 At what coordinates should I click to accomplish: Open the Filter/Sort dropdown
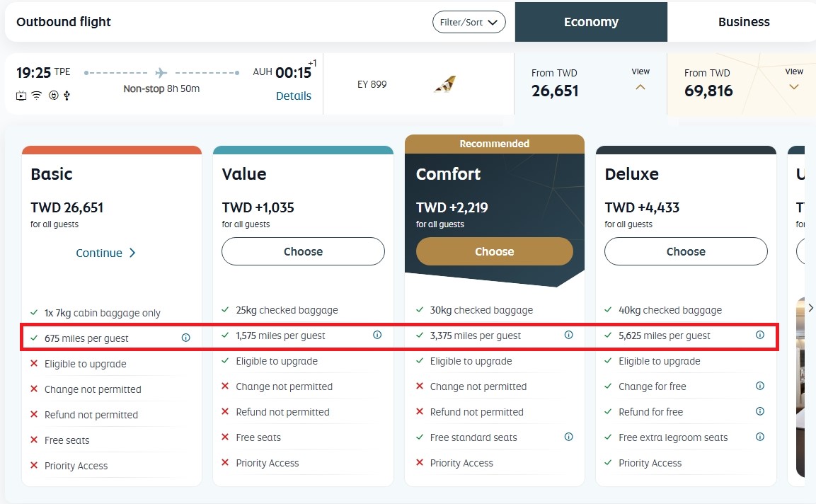[x=469, y=22]
